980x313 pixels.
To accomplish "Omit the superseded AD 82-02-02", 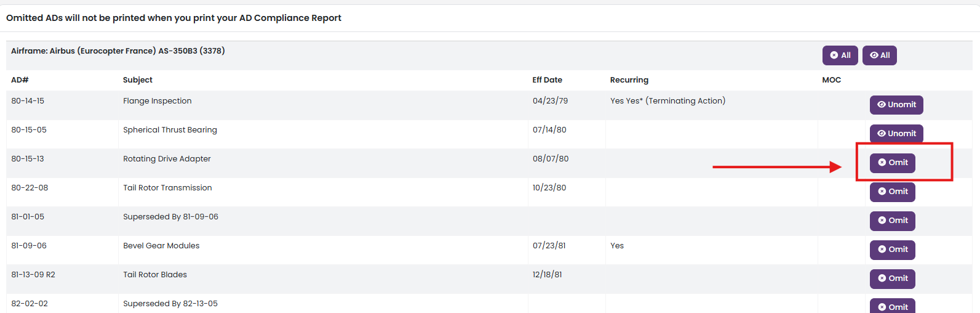I will tap(893, 306).
